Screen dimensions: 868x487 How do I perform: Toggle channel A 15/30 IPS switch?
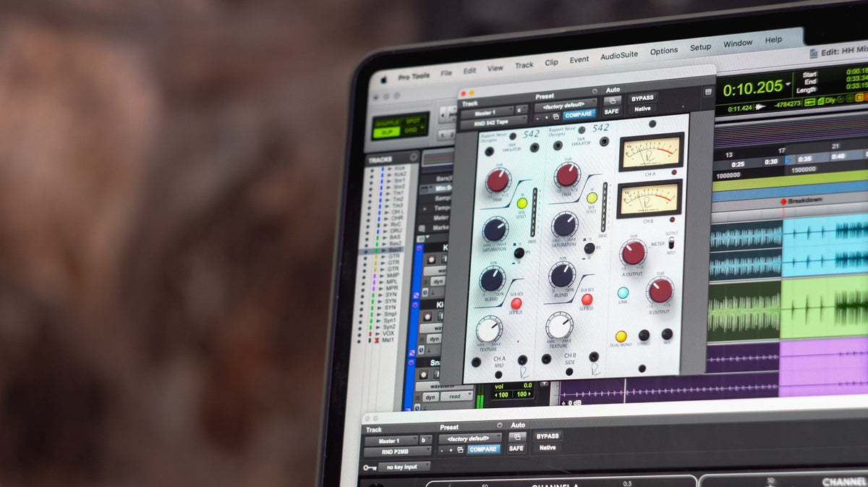[519, 253]
